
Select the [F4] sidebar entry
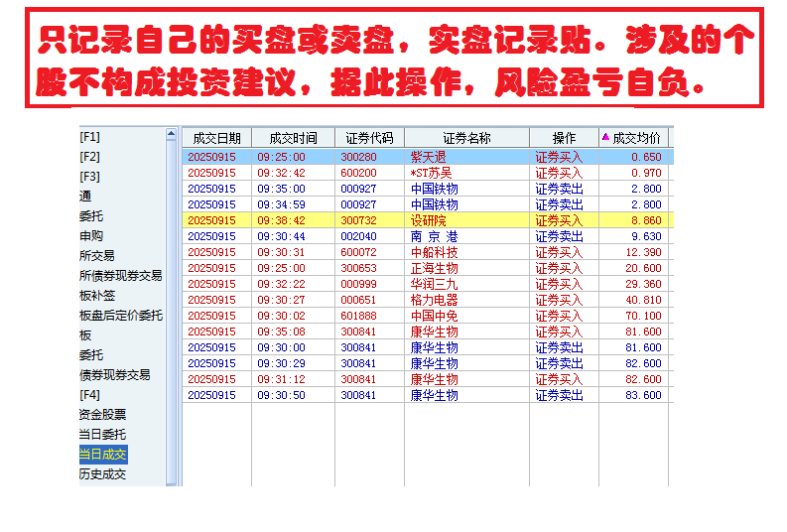(x=90, y=395)
